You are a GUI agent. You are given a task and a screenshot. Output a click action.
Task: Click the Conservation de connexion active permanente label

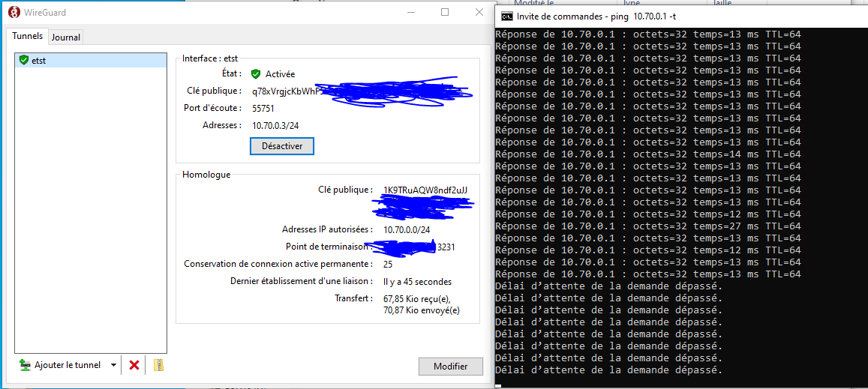pos(279,264)
